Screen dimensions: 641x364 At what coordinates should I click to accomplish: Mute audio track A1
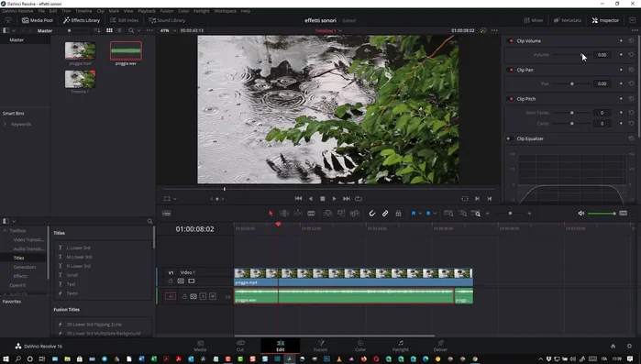tap(213, 296)
